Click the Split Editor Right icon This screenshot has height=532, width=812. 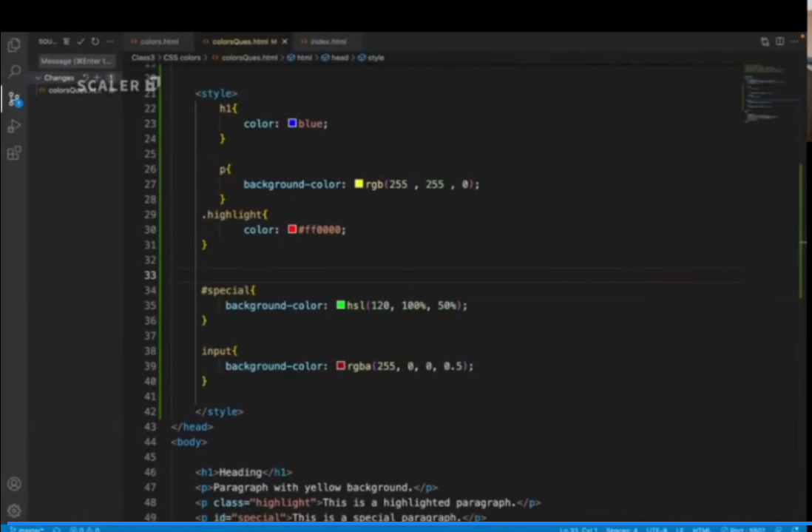779,41
